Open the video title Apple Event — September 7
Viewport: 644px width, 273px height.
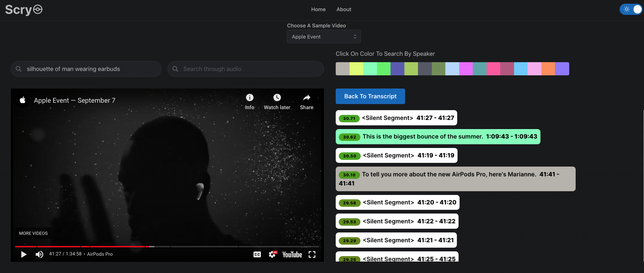[74, 100]
